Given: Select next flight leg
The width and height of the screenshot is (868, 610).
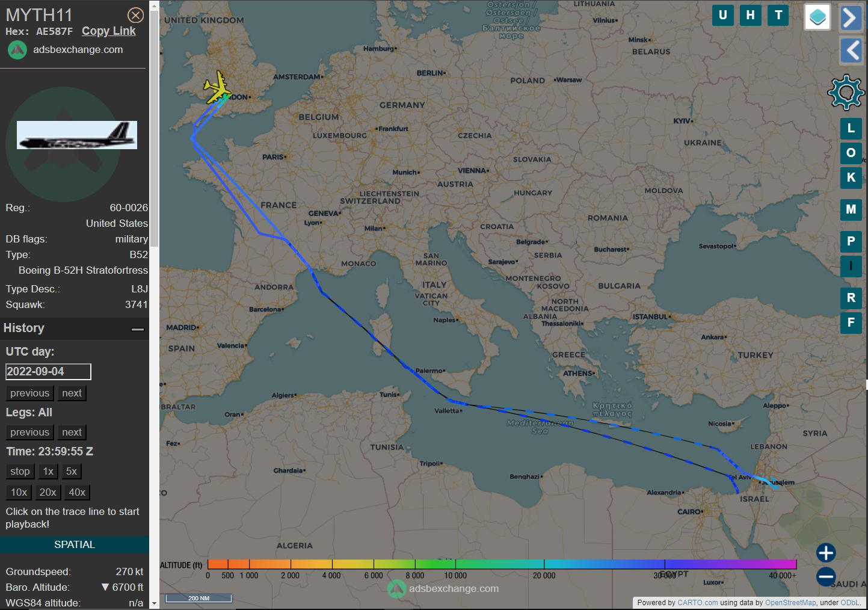Looking at the screenshot, I should point(72,432).
